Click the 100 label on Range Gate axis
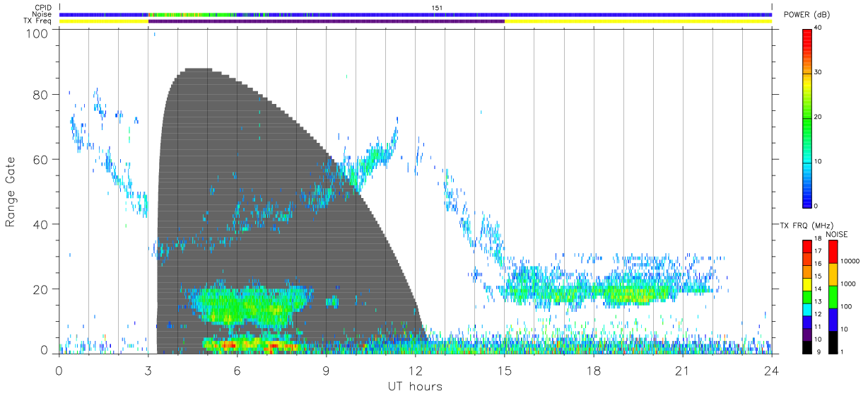 pos(37,33)
